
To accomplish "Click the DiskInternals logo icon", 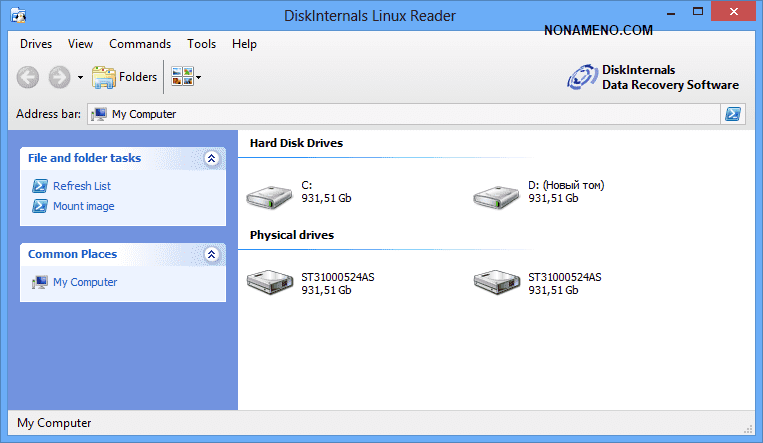I will [x=582, y=77].
